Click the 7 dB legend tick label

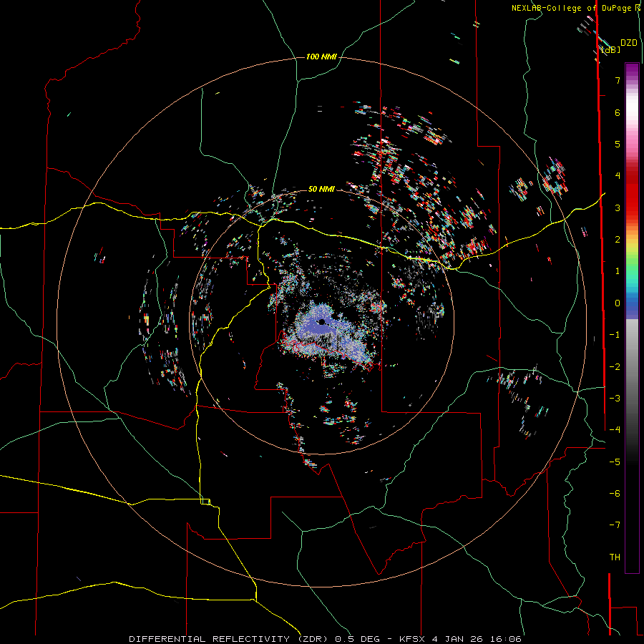point(618,80)
